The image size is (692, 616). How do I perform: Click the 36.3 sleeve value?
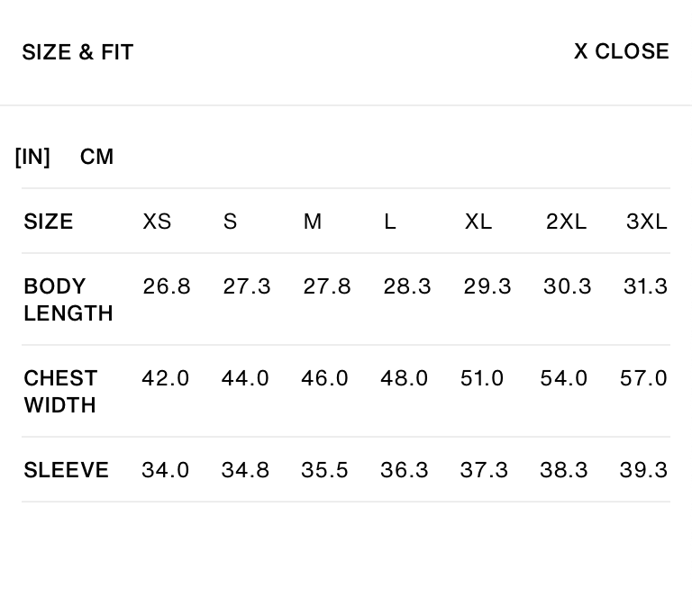click(405, 470)
